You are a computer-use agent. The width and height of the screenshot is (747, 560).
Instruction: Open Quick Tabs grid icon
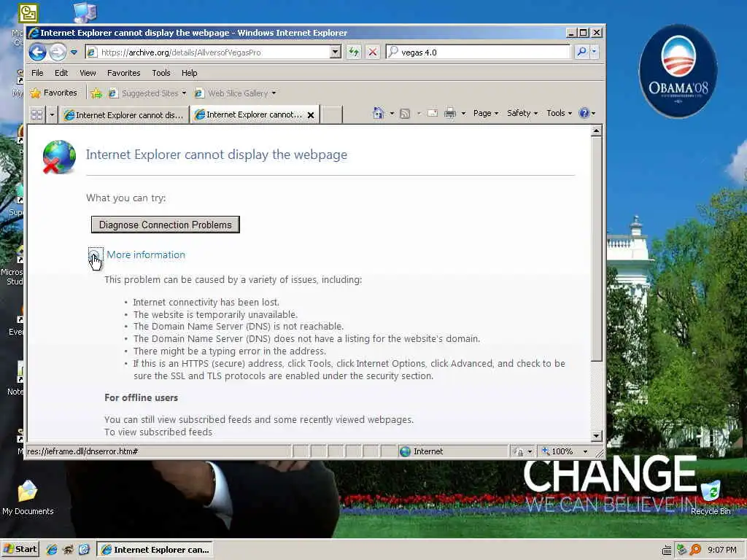36,114
